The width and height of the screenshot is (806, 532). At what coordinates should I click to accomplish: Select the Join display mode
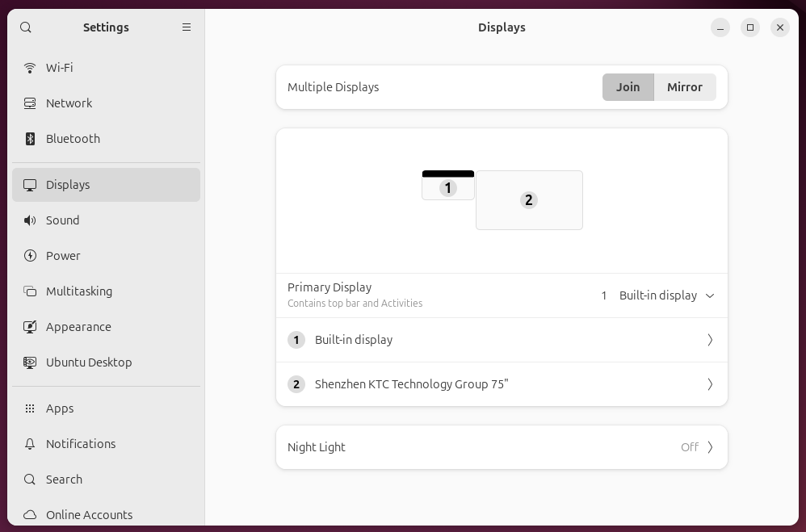point(628,87)
